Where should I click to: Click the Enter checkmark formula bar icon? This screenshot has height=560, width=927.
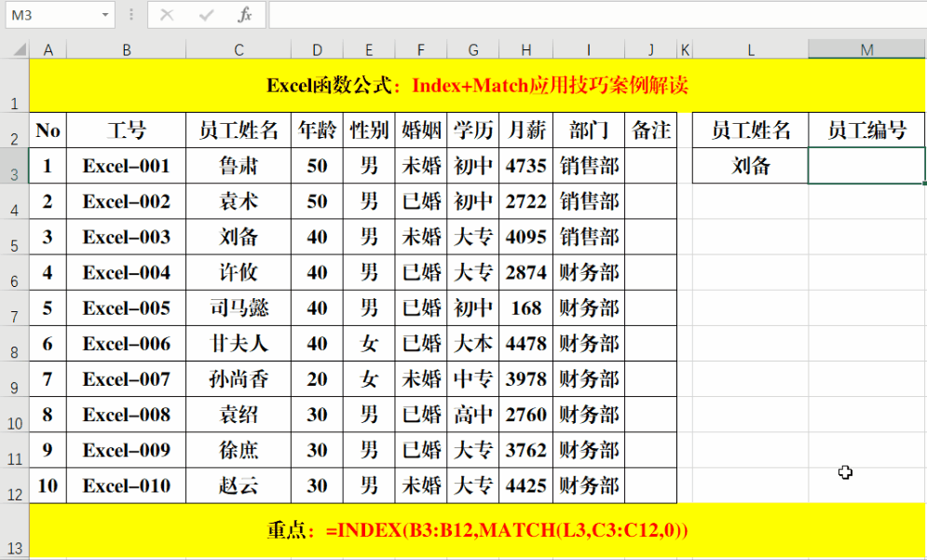tap(206, 15)
